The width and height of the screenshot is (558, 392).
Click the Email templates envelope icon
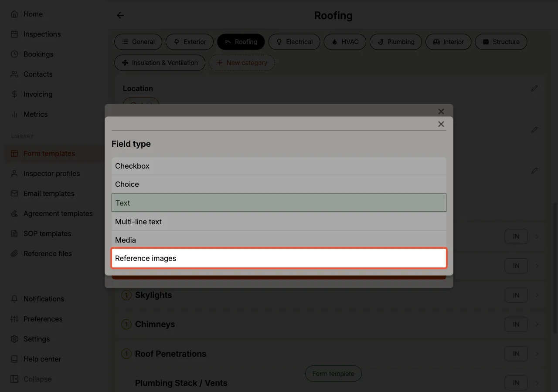pyautogui.click(x=14, y=193)
